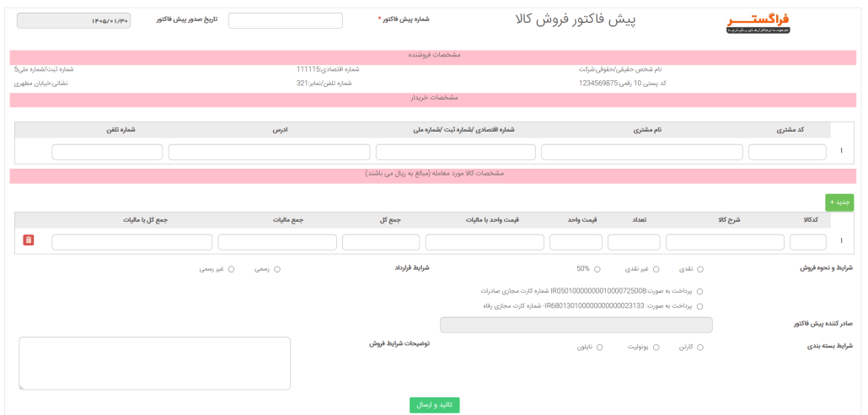Choose payment to شماره کارت مجازی رفاه radio
This screenshot has width=868, height=415.
coord(700,306)
